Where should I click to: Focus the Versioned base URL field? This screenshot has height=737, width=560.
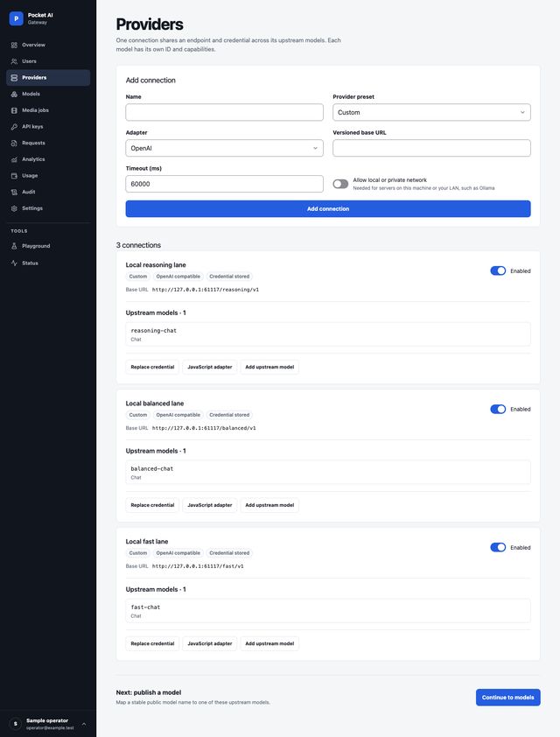pos(431,148)
